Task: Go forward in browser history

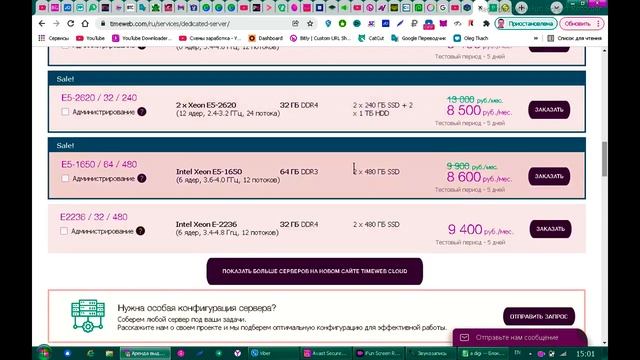Action: click(x=56, y=24)
